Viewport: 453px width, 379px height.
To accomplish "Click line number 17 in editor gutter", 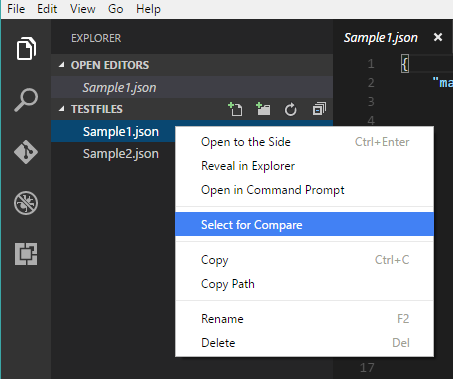I will [x=367, y=368].
